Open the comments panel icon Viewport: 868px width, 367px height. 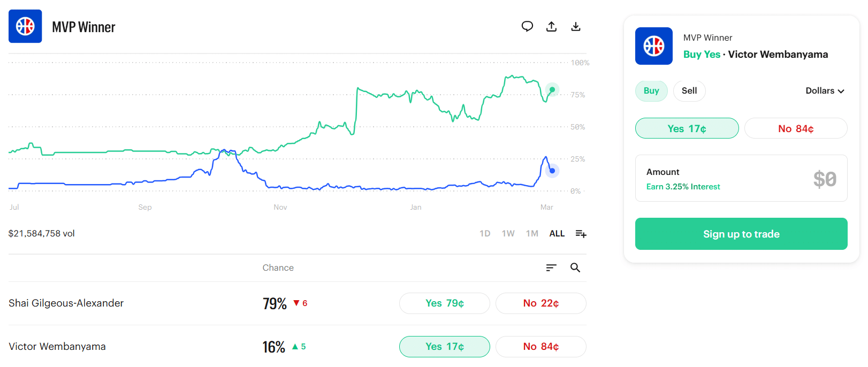pyautogui.click(x=527, y=26)
